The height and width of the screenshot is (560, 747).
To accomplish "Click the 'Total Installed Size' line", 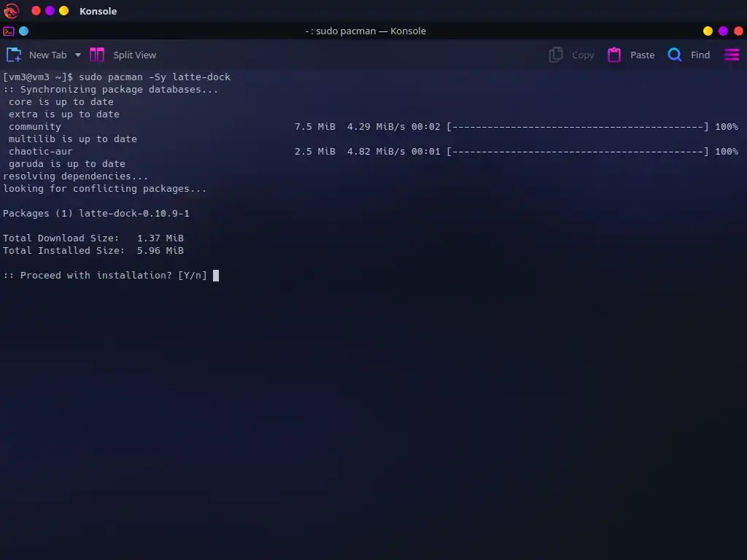I will pyautogui.click(x=93, y=251).
